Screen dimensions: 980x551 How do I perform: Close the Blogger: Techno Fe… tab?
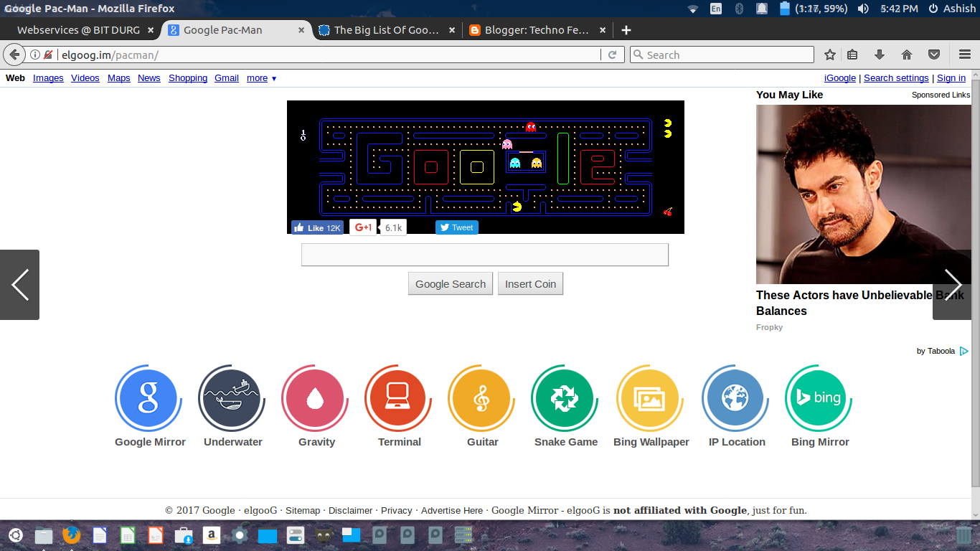(603, 30)
